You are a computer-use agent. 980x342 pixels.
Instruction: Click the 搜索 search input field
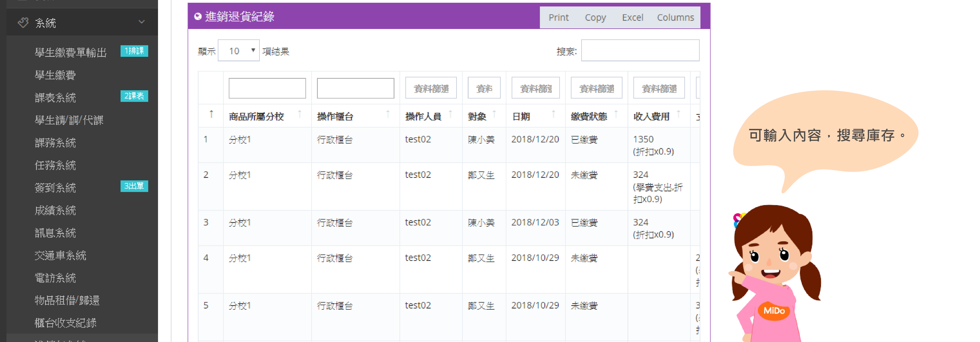click(640, 51)
